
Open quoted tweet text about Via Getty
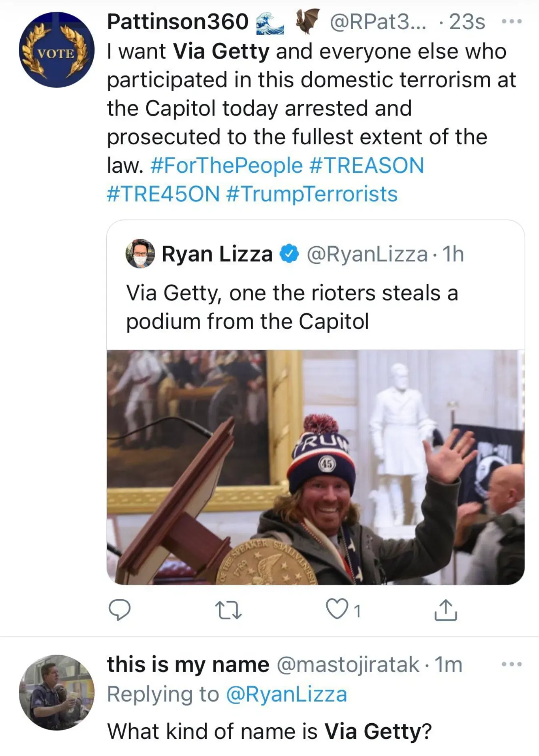[292, 307]
